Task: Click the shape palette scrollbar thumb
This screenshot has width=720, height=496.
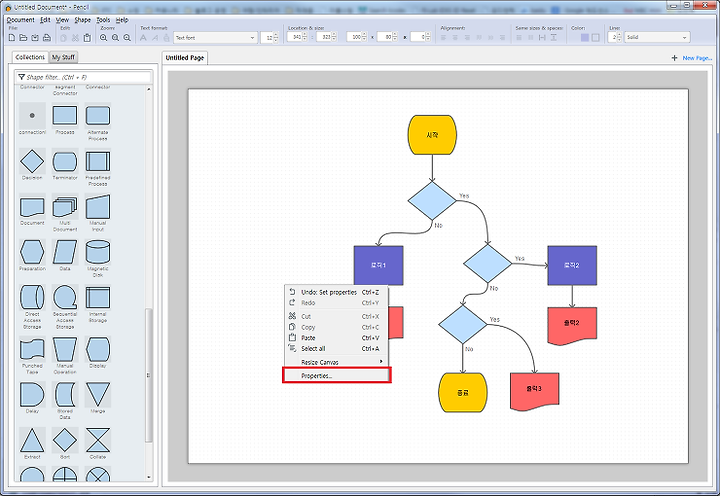Action: pyautogui.click(x=148, y=375)
